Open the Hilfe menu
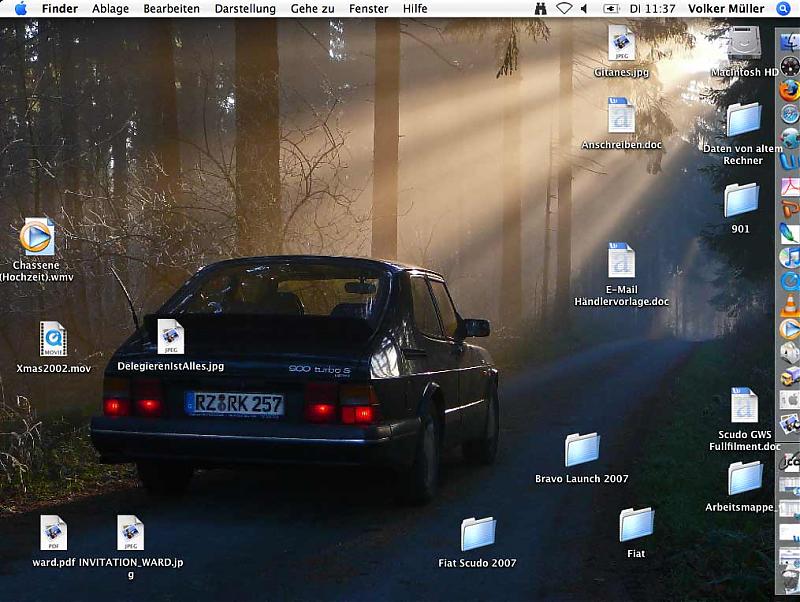The width and height of the screenshot is (800, 602). click(415, 9)
